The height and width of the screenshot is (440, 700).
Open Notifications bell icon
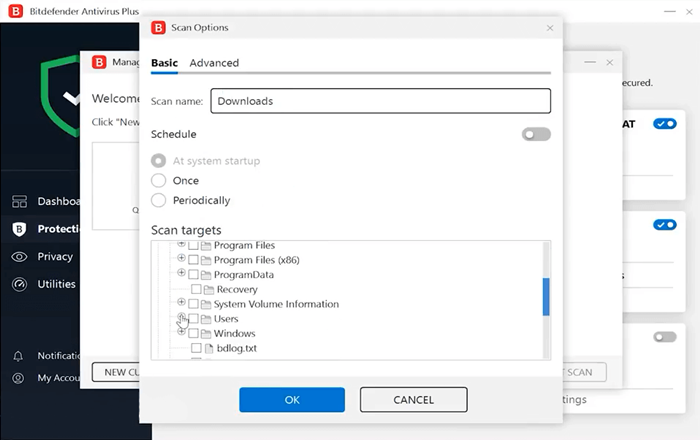(18, 356)
